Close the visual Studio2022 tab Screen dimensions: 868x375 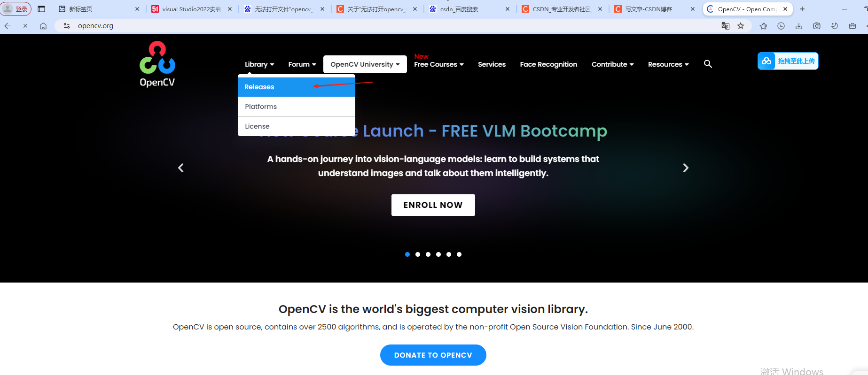click(230, 9)
